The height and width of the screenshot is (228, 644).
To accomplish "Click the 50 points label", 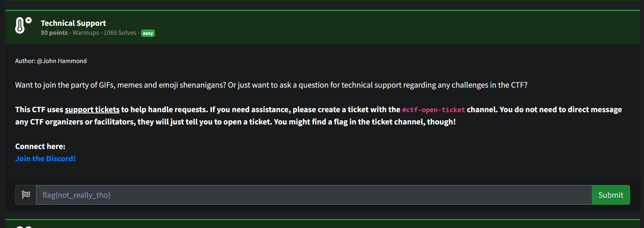I will [54, 33].
